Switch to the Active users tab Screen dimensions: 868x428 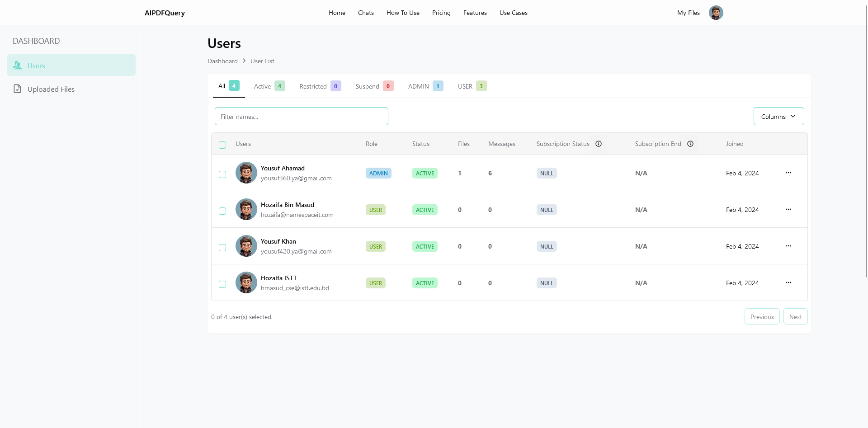click(269, 86)
